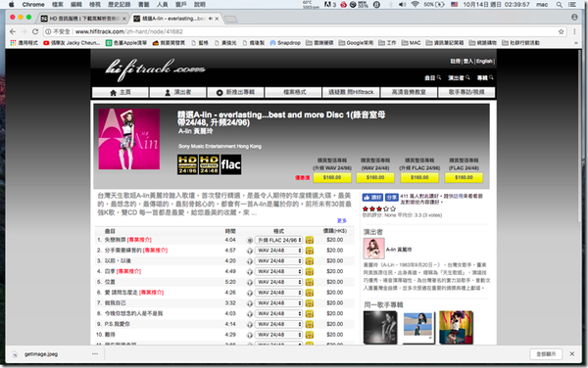This screenshot has height=368, width=588.
Task: Open the tracks search link in header
Action: pos(432,78)
